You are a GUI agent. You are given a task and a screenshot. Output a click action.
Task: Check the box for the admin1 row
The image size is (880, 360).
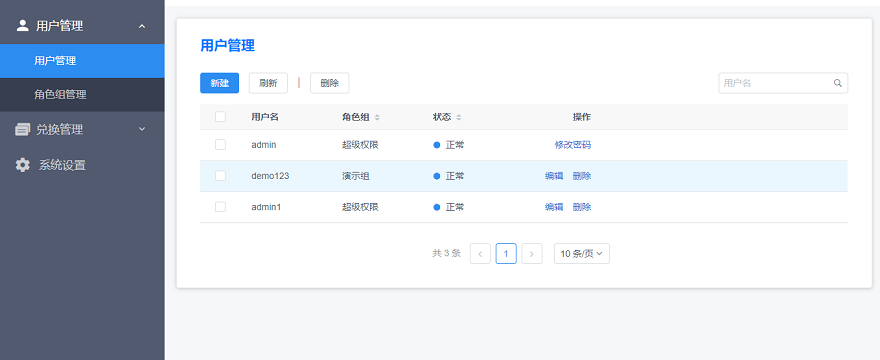click(x=220, y=207)
